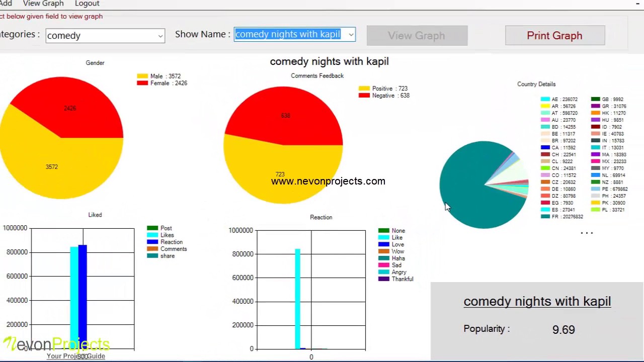Click the Female red legend swatch
Screen dimensions: 644x362
(x=142, y=83)
